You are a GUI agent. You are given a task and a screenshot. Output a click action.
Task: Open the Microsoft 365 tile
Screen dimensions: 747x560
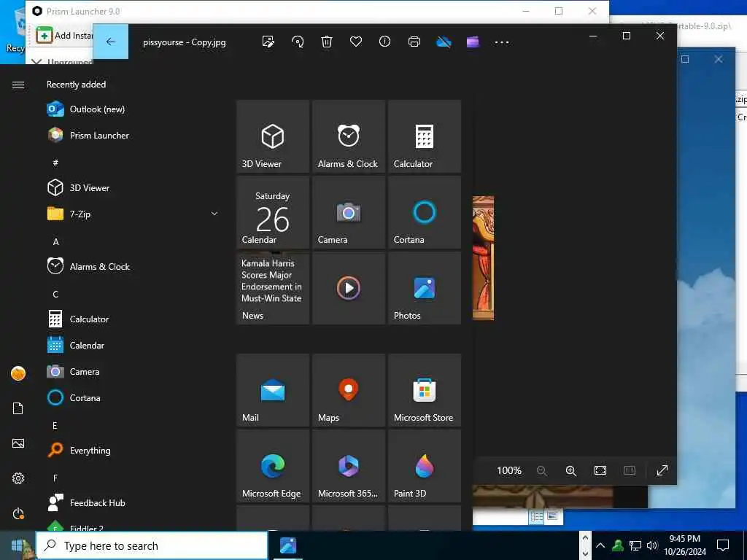[x=349, y=466]
